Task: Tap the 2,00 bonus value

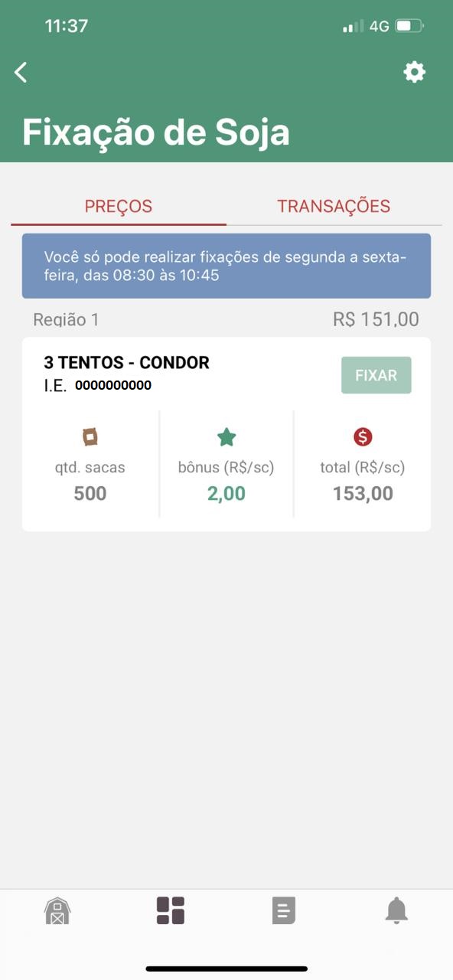Action: click(x=226, y=493)
